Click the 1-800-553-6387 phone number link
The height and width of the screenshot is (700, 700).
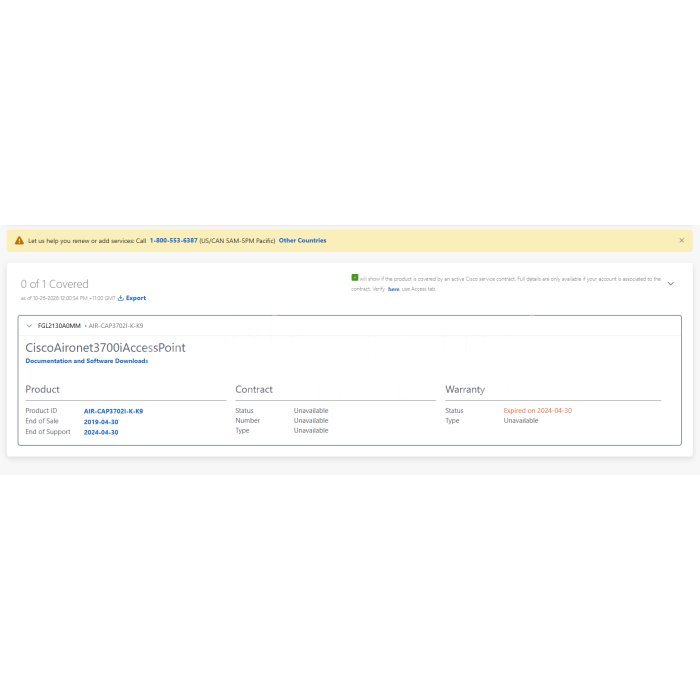(x=173, y=241)
